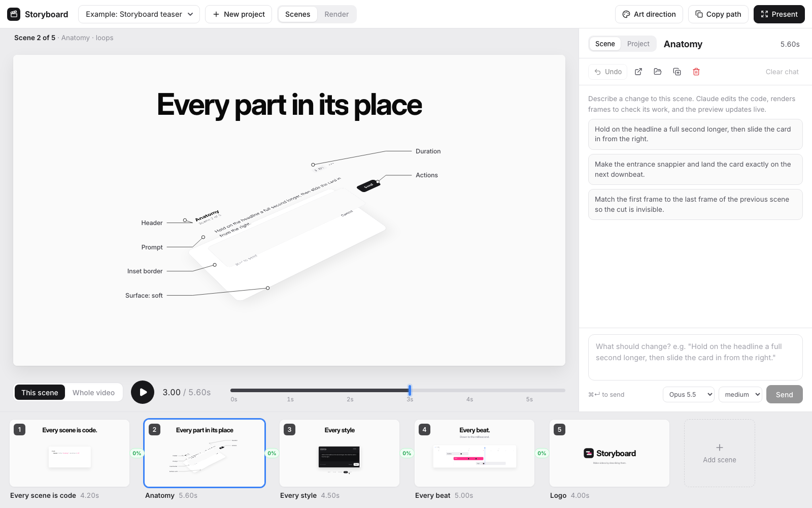
Task: Select scene 3 'Every style' thumbnail
Action: pos(340,453)
